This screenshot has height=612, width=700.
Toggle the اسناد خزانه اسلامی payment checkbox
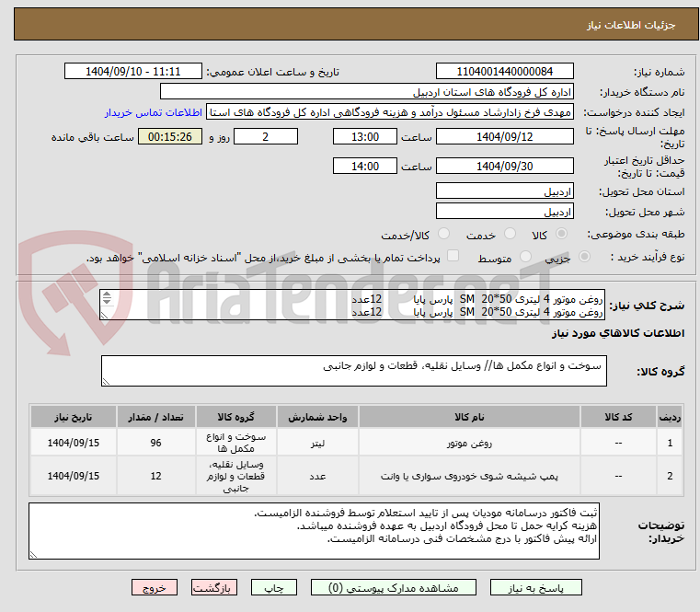(x=453, y=256)
